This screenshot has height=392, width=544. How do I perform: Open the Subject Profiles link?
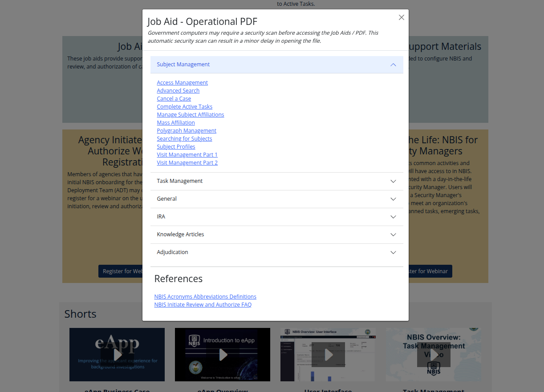tap(176, 147)
